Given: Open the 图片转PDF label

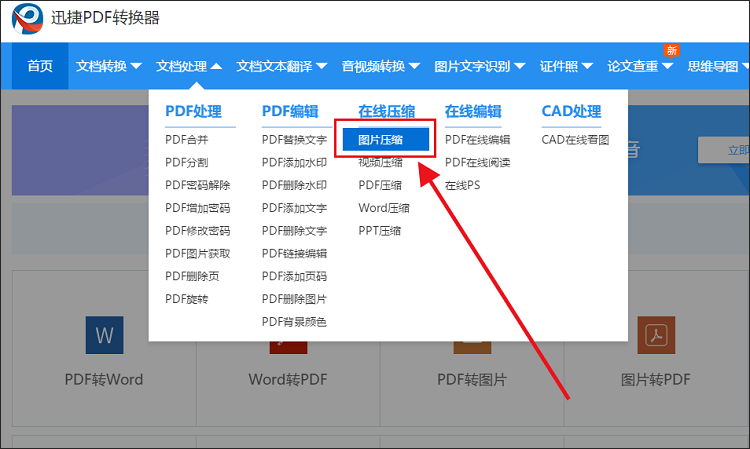Looking at the screenshot, I should point(656,380).
